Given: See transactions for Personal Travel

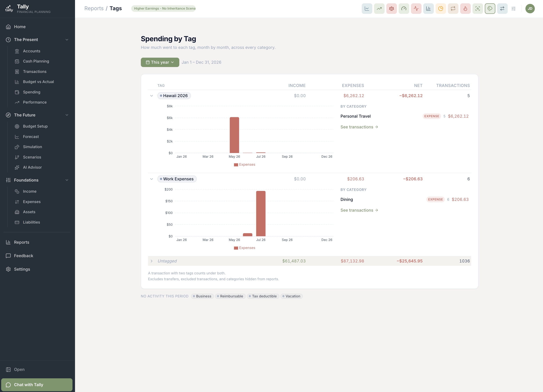Looking at the screenshot, I should point(359,127).
